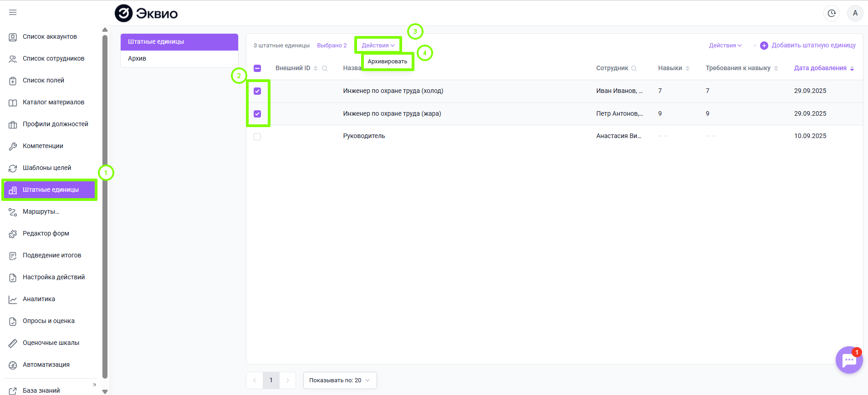Open Маршруты… in the sidebar
The width and height of the screenshot is (868, 395).
point(41,212)
